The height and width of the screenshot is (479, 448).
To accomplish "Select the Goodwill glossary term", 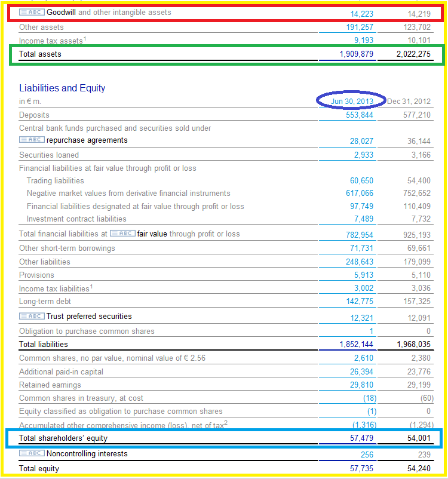I will (61, 12).
